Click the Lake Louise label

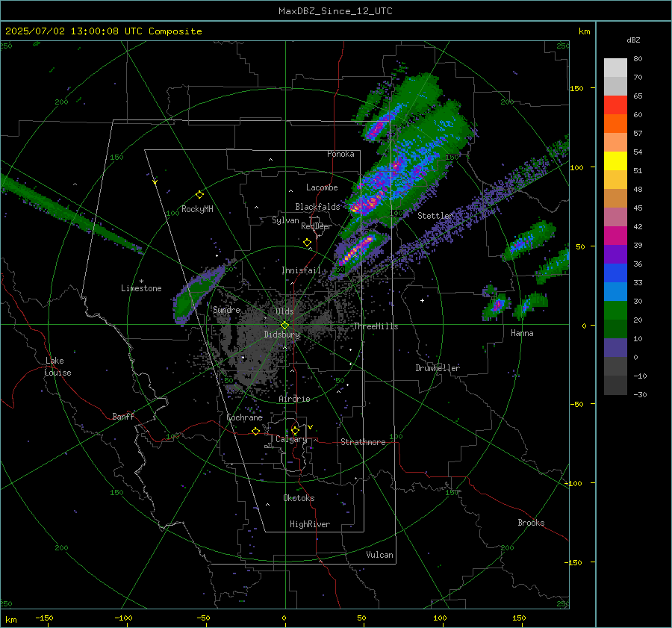[57, 367]
